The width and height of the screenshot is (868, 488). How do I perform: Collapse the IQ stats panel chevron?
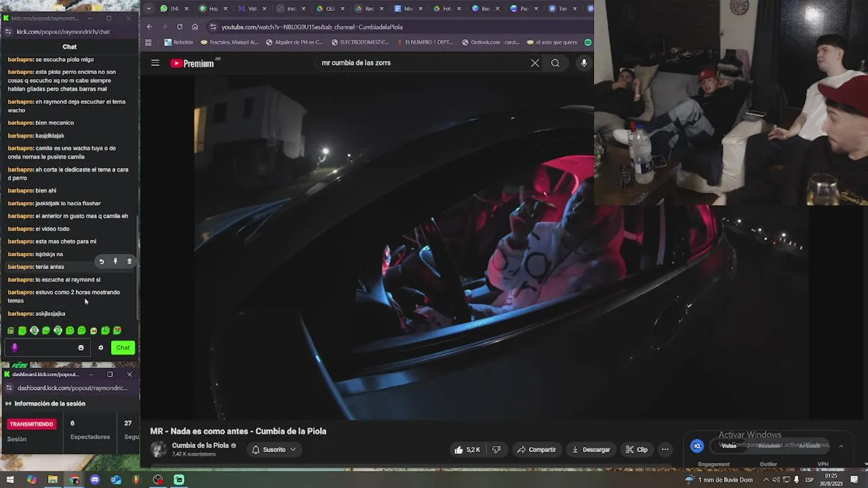tap(841, 446)
